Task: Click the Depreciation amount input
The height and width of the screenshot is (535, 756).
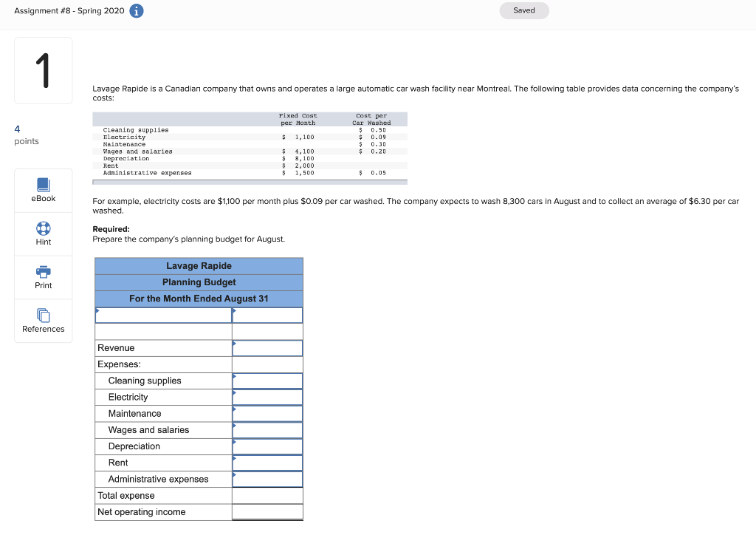Action: pyautogui.click(x=267, y=446)
